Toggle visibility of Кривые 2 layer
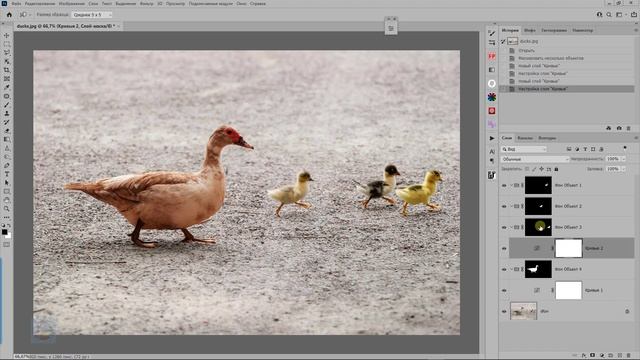Screen dimensions: 640x360 click(x=504, y=248)
